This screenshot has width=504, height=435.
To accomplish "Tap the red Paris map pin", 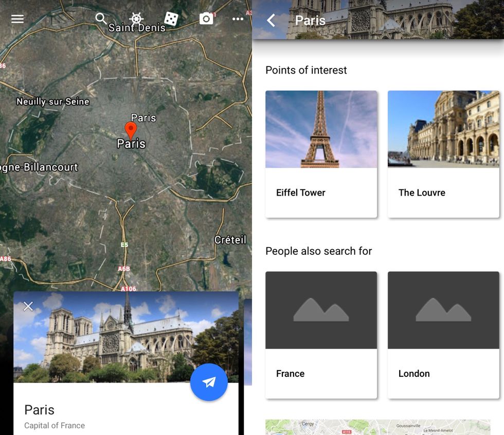I will [x=131, y=129].
